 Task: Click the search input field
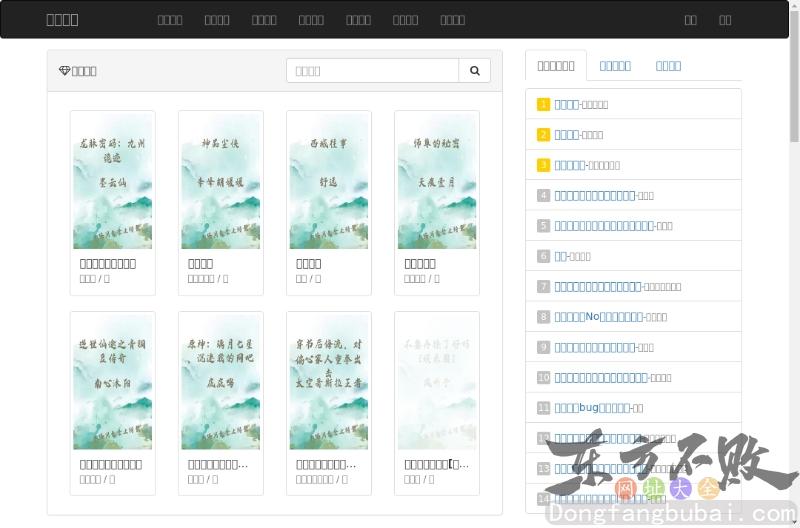pos(372,71)
